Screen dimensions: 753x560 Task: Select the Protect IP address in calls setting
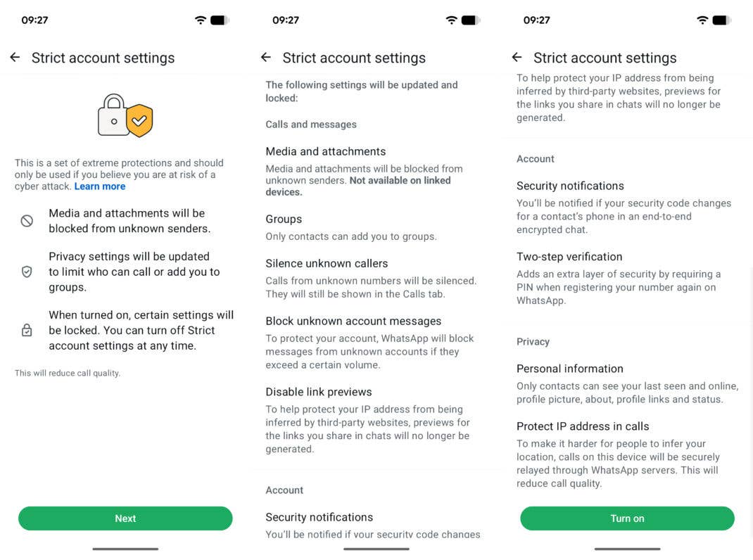coord(583,426)
